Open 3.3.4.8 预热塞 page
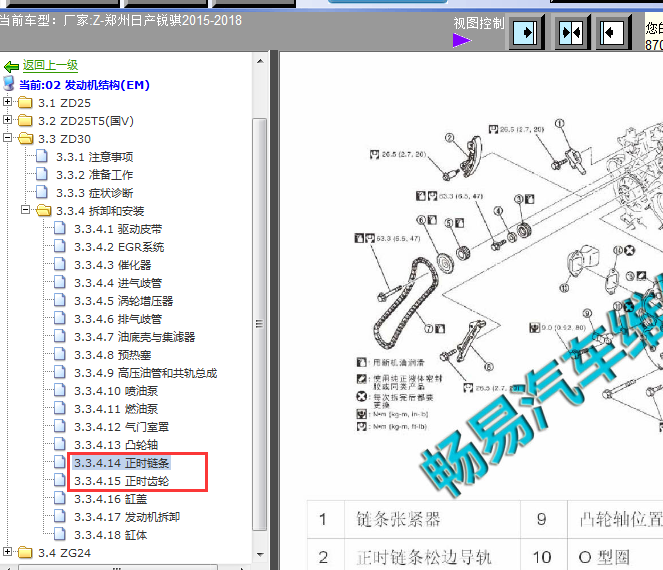Viewport: 663px width, 570px height. [112, 355]
